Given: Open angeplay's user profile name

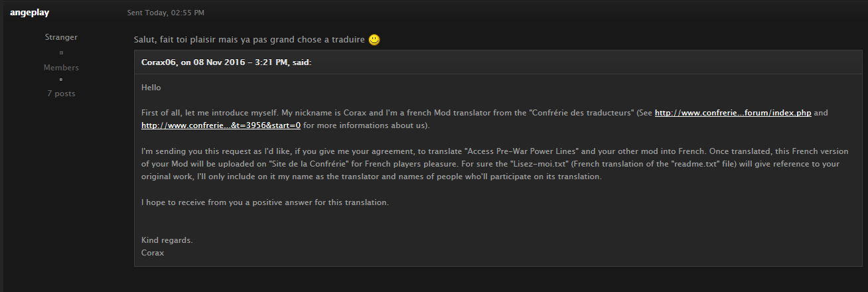Looking at the screenshot, I should (x=30, y=13).
